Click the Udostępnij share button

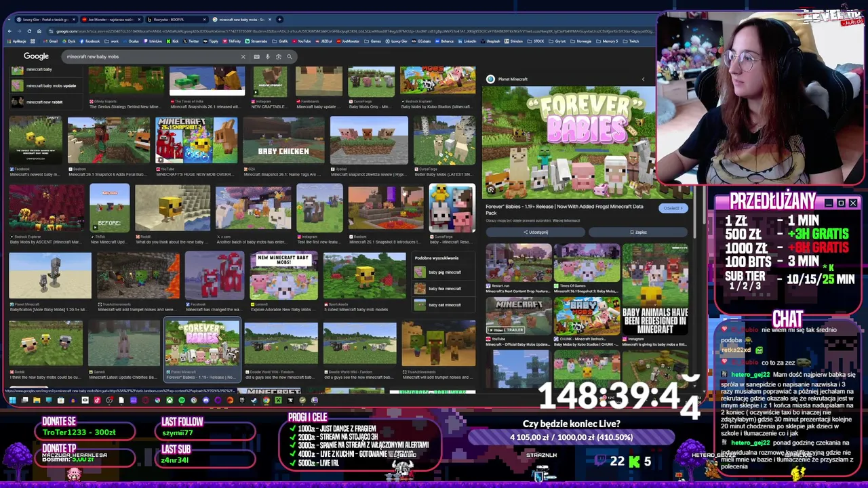coord(535,232)
